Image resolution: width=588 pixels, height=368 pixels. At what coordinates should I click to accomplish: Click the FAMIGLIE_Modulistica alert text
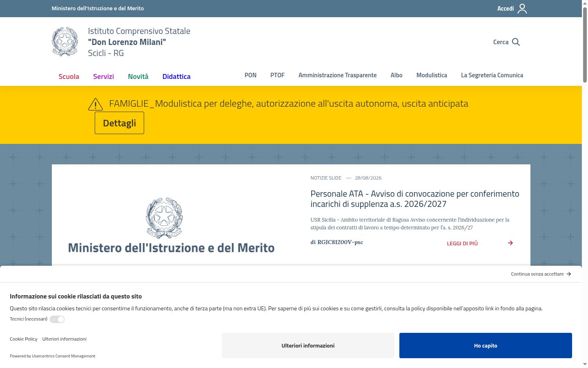tap(289, 103)
